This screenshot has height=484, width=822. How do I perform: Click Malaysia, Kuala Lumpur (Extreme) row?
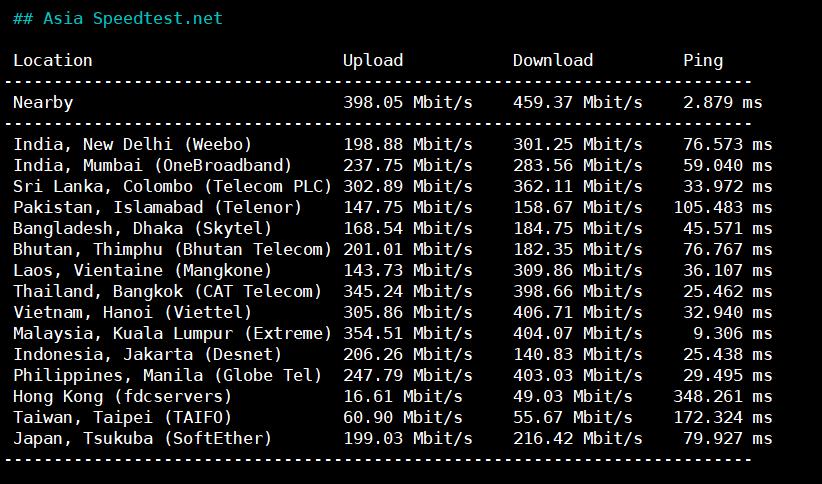172,333
